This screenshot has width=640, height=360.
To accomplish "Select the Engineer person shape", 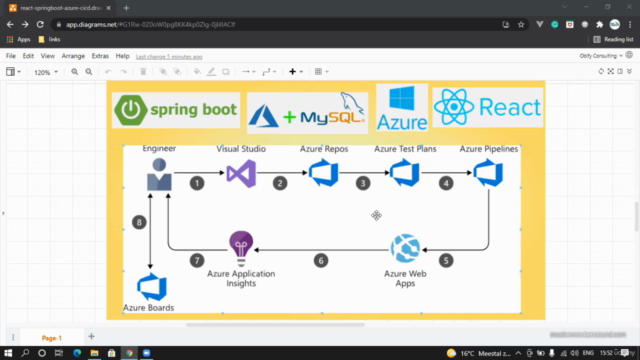I will [x=159, y=175].
